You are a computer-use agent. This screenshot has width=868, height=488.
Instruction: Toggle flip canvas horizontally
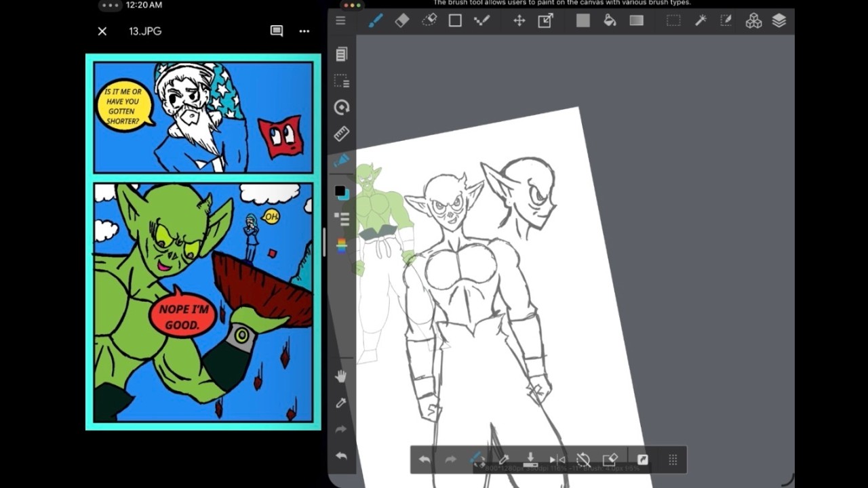557,460
